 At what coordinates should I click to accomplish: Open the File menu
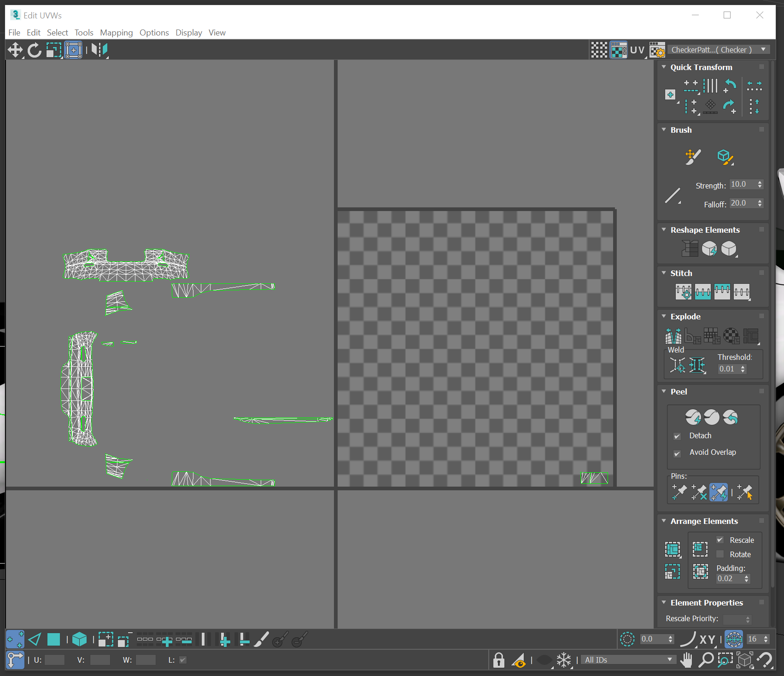coord(14,33)
